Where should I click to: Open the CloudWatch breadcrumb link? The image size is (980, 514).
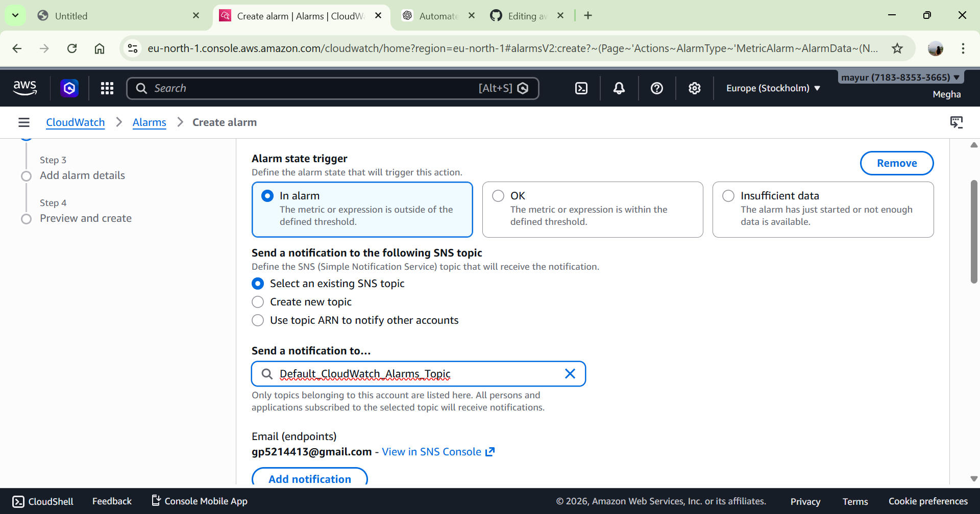76,122
